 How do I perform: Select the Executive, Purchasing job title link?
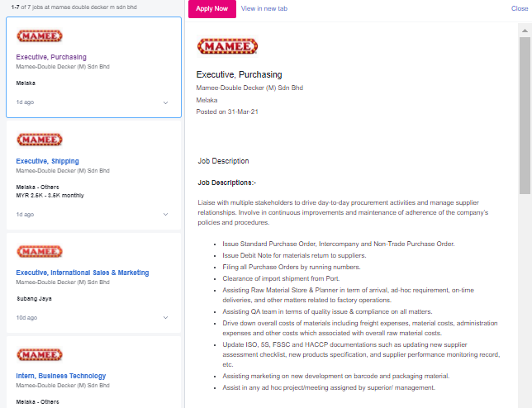pyautogui.click(x=51, y=57)
